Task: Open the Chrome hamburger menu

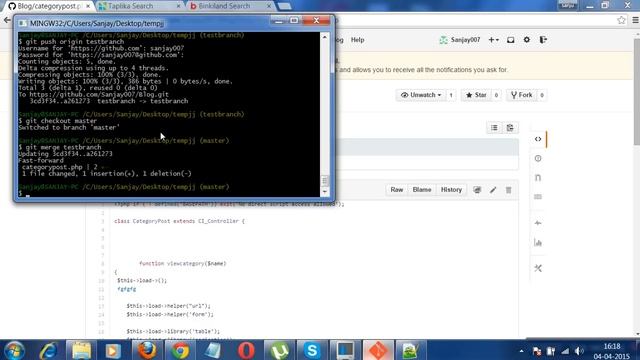Action: point(636,20)
